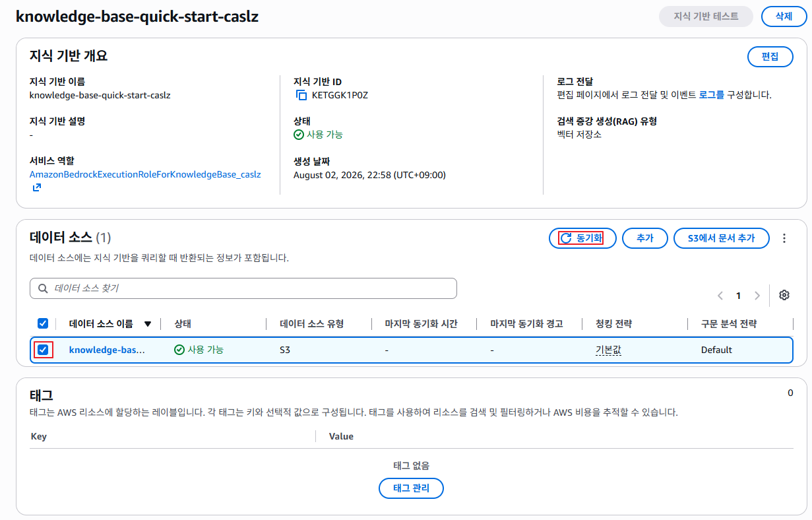The height and width of the screenshot is (520, 812).
Task: Click the 태그 없음 empty state text
Action: click(x=411, y=465)
